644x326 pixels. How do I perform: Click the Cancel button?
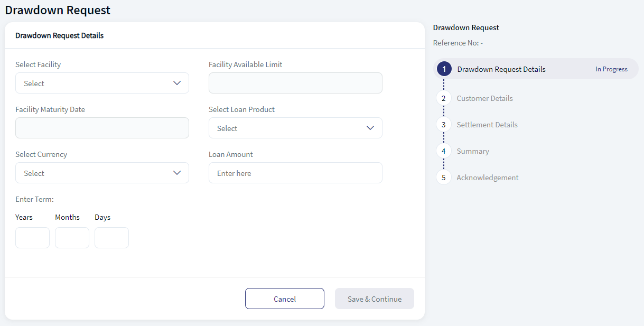(x=285, y=299)
